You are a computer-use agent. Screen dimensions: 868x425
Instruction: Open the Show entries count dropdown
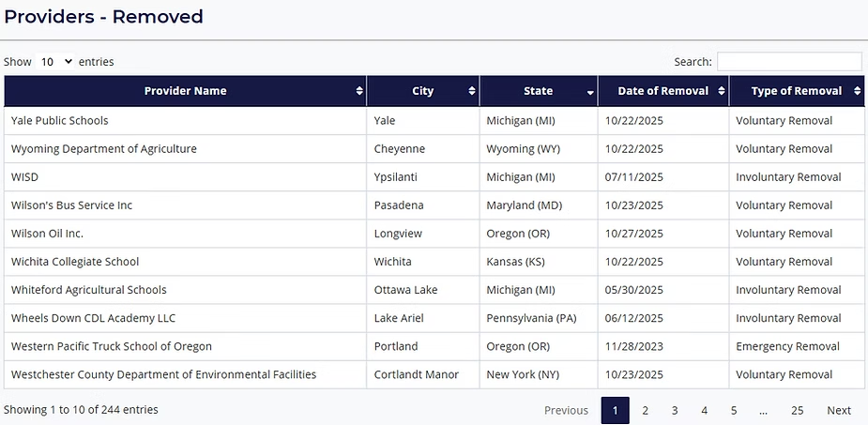pos(55,62)
